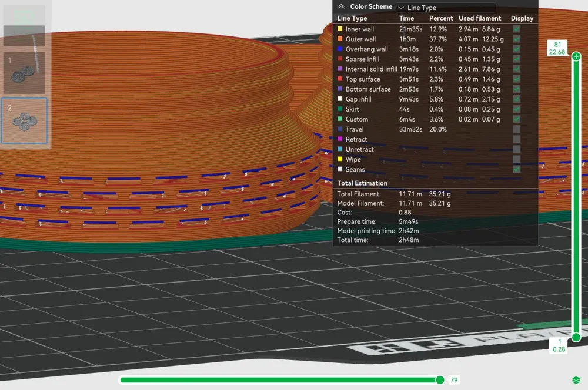Image resolution: width=588 pixels, height=390 pixels.
Task: Click the blue Overhang wall color swatch
Action: [x=340, y=49]
